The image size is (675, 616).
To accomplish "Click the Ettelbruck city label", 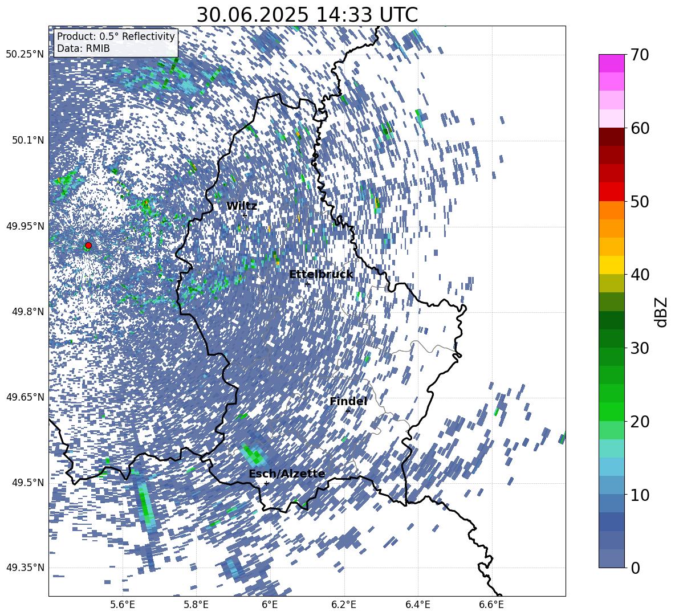I will click(321, 275).
